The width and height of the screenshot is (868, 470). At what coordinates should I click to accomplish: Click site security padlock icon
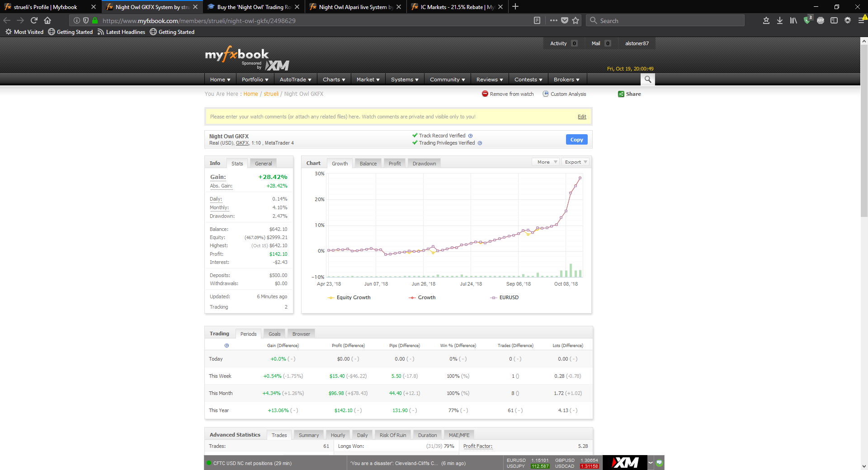pyautogui.click(x=95, y=20)
